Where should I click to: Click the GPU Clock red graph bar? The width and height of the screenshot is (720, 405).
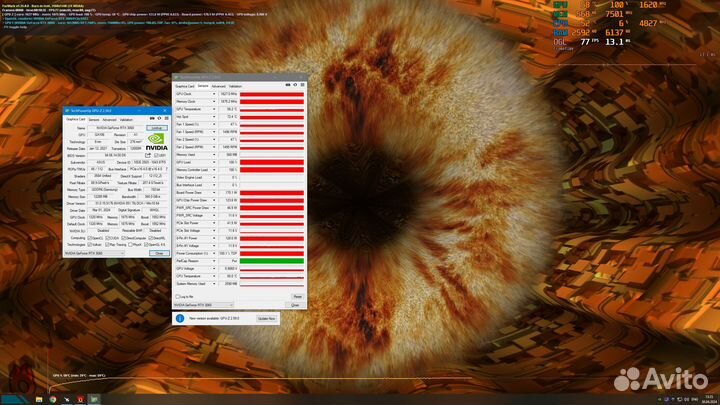pyautogui.click(x=271, y=94)
